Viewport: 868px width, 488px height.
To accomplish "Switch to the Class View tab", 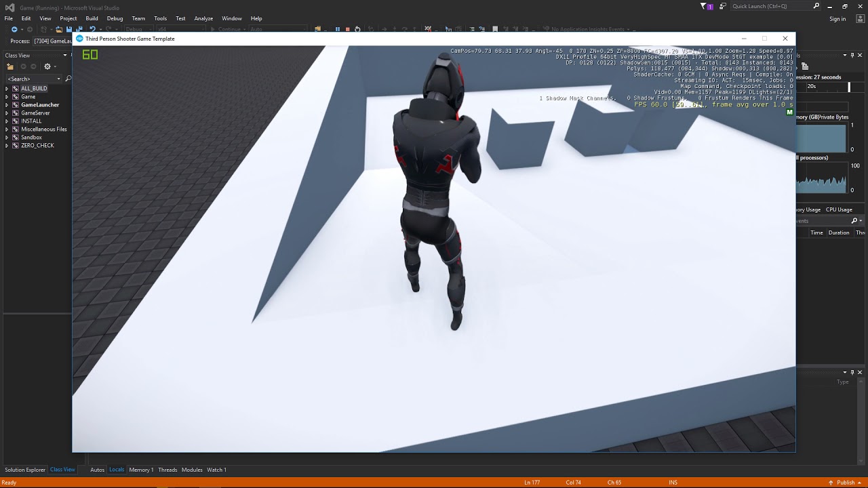I will pyautogui.click(x=62, y=470).
